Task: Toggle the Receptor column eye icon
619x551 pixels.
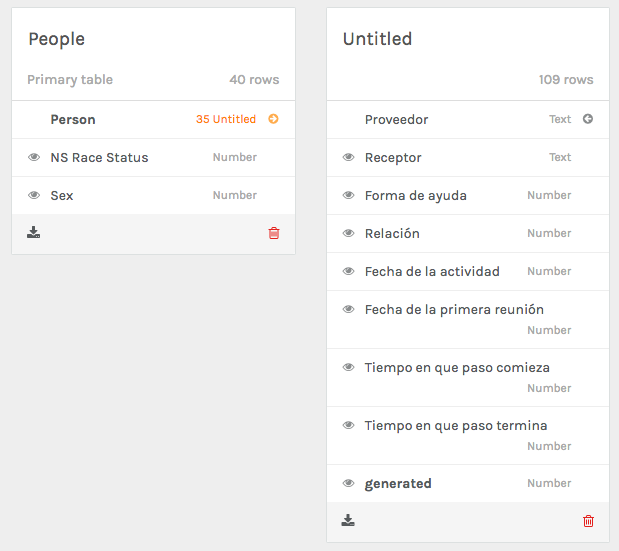Action: point(348,157)
